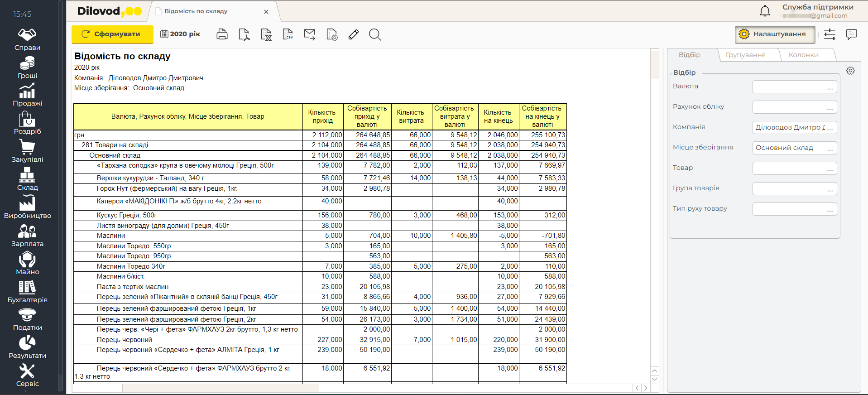Open the Бухгалтерія sidebar section
This screenshot has height=395, width=868.
click(27, 291)
